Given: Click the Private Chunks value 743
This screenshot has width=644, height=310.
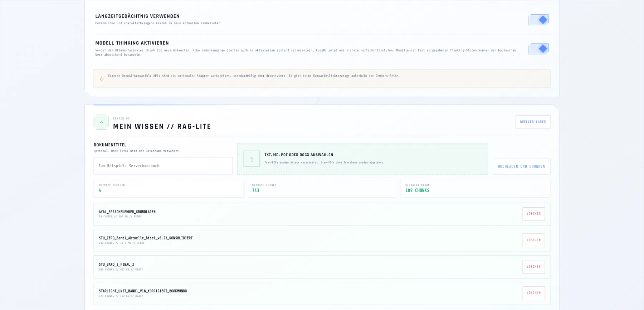Looking at the screenshot, I should [x=255, y=190].
